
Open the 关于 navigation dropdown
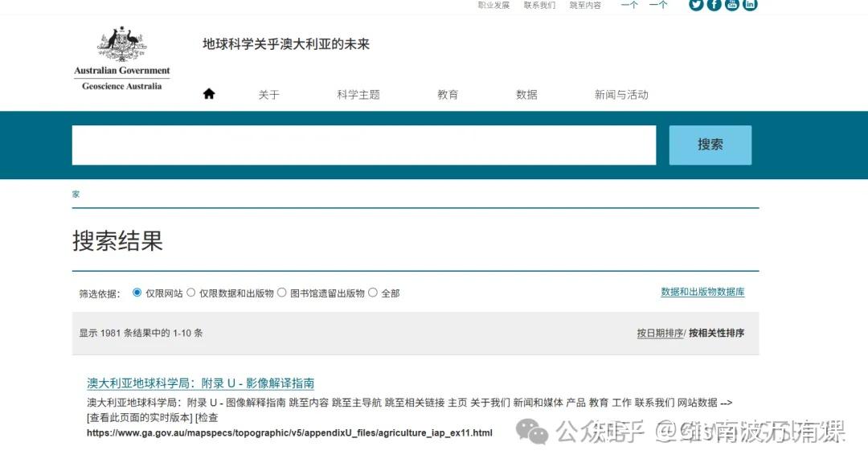[x=269, y=94]
